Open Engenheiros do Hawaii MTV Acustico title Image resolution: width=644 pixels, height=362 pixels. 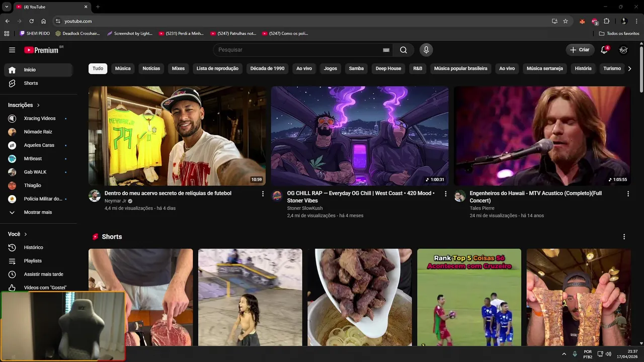tap(535, 197)
